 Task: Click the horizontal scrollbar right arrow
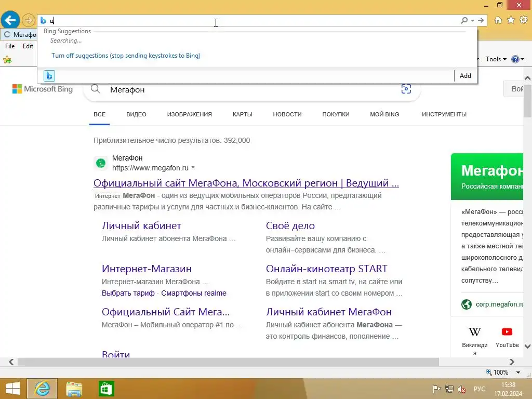pyautogui.click(x=512, y=362)
